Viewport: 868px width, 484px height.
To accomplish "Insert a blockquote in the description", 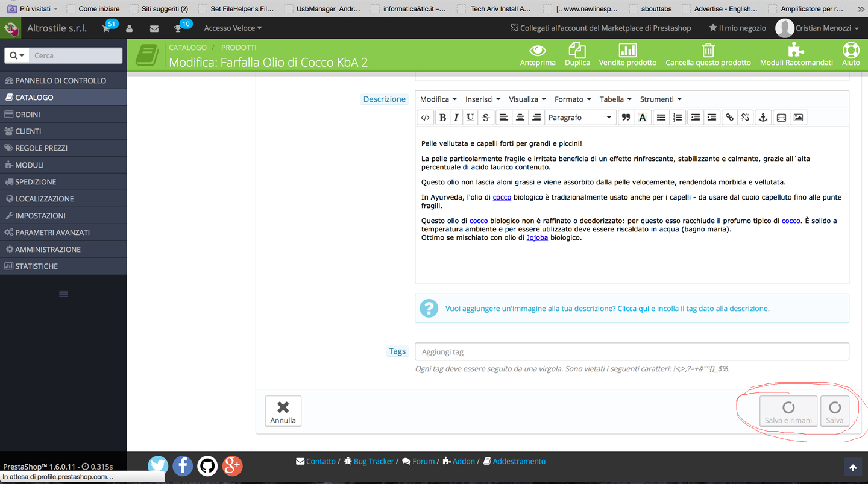I will tap(626, 118).
